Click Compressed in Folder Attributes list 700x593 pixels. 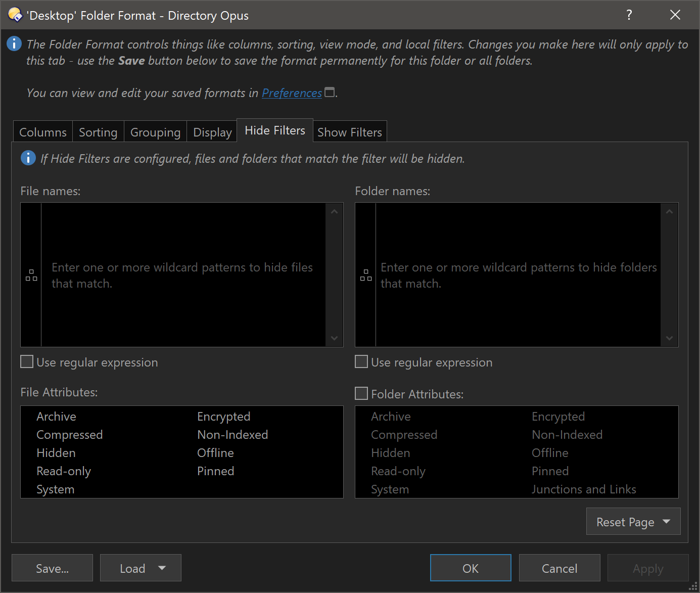tap(404, 435)
